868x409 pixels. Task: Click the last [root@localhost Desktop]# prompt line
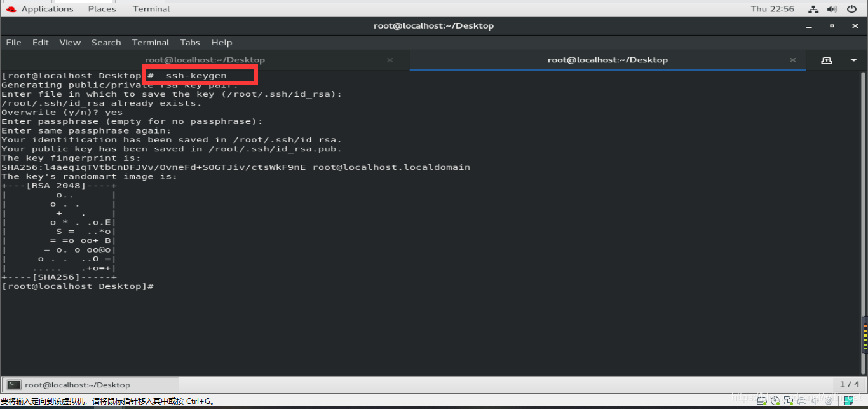click(78, 286)
